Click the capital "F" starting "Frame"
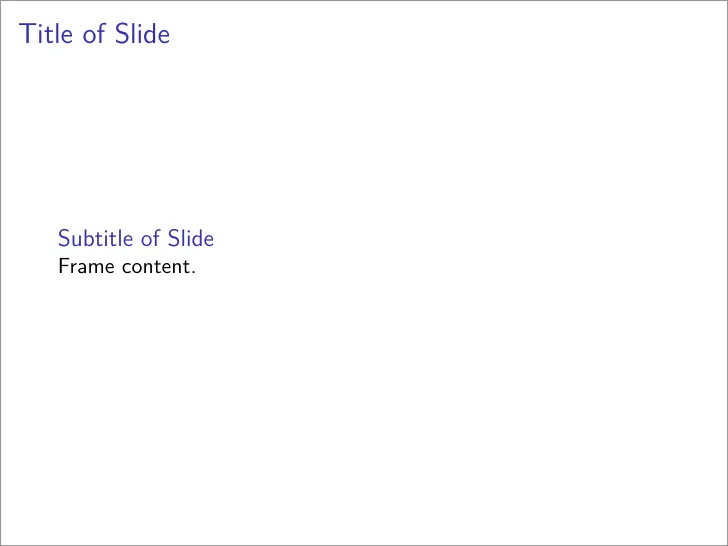728x546 pixels. tap(65, 266)
